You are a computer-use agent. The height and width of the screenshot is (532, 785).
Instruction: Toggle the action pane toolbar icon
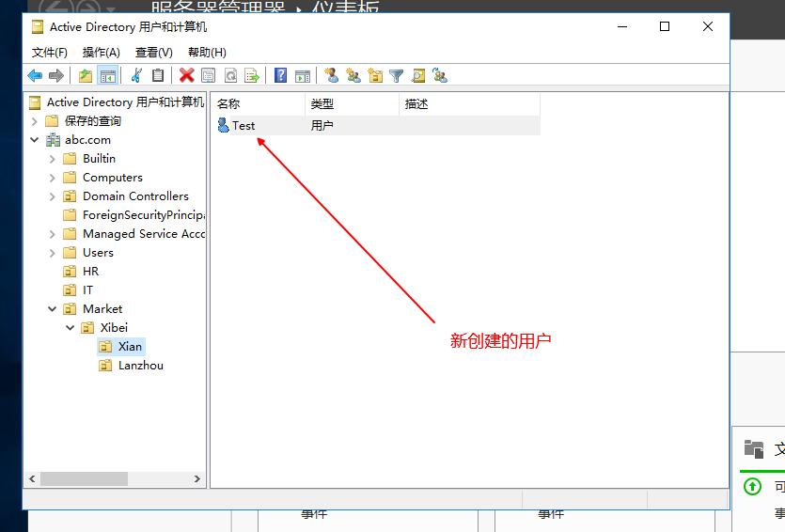[x=303, y=76]
